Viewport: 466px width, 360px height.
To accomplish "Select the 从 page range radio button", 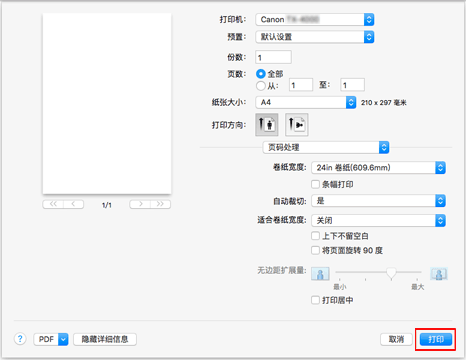I will coord(261,86).
